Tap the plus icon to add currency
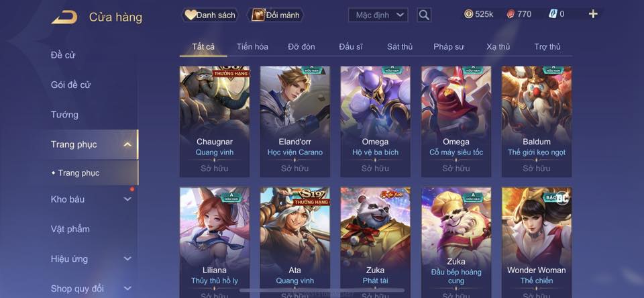Viewport: 644px width, 298px height. (x=593, y=14)
